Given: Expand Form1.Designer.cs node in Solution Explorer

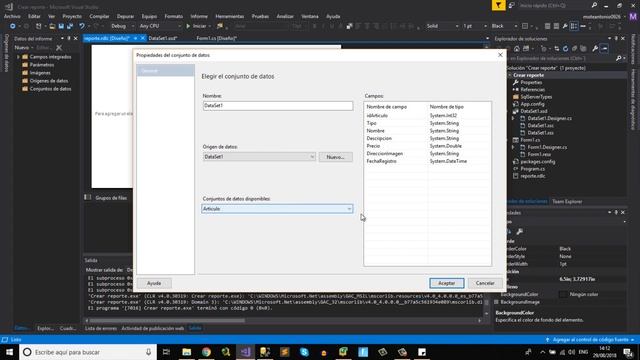Looking at the screenshot, I should [x=513, y=147].
